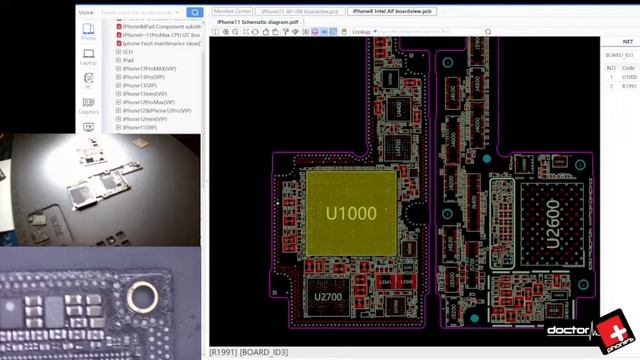
Task: Switch to the Member Center tab
Action: point(232,11)
